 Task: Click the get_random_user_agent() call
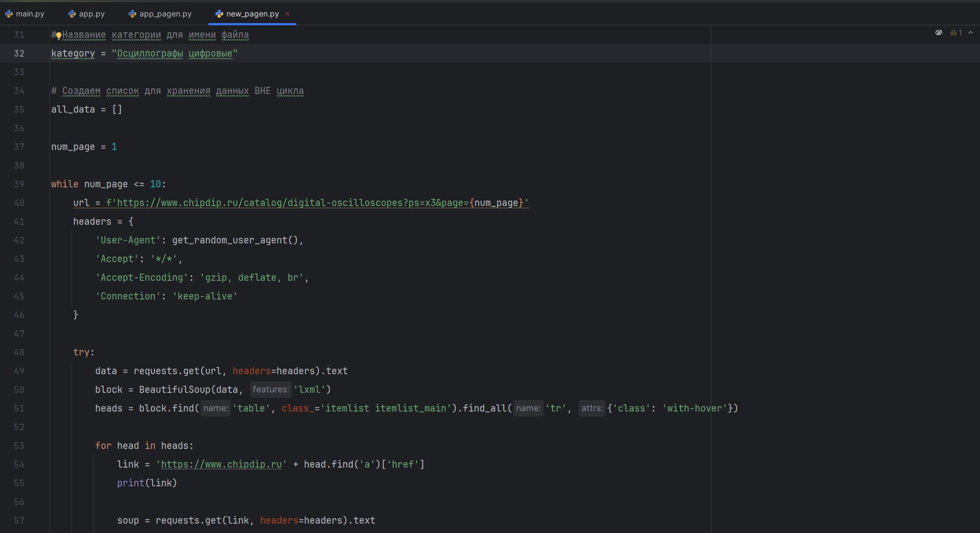tap(235, 240)
